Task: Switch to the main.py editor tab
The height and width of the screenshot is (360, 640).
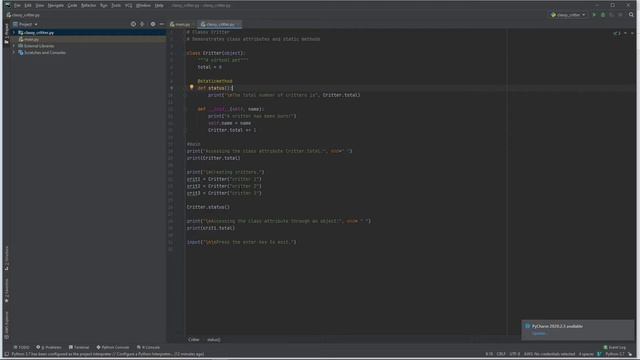Action: click(180, 24)
